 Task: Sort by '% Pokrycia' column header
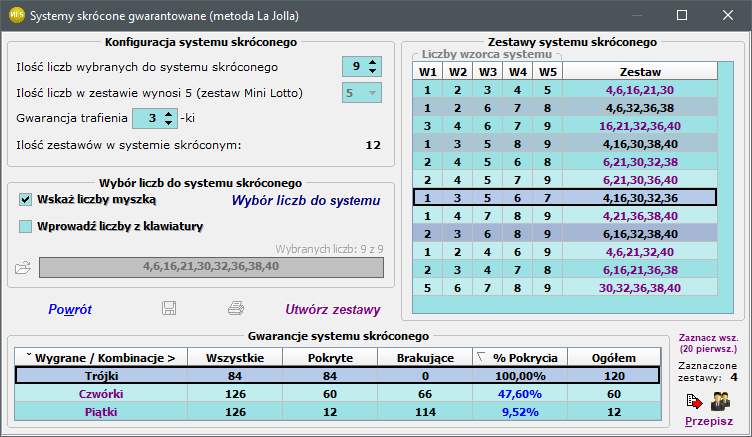(x=520, y=358)
